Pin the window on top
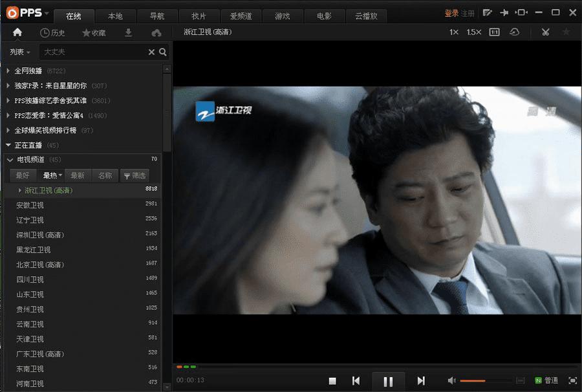 504,13
